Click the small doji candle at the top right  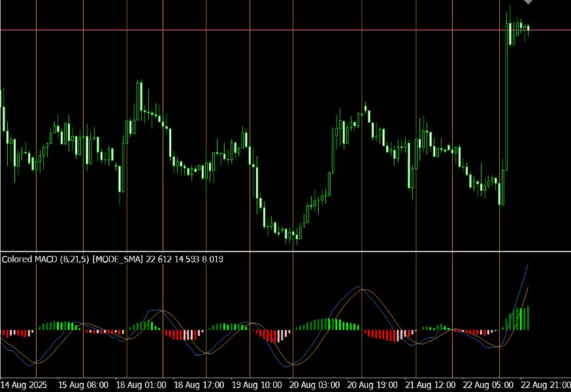[526, 27]
